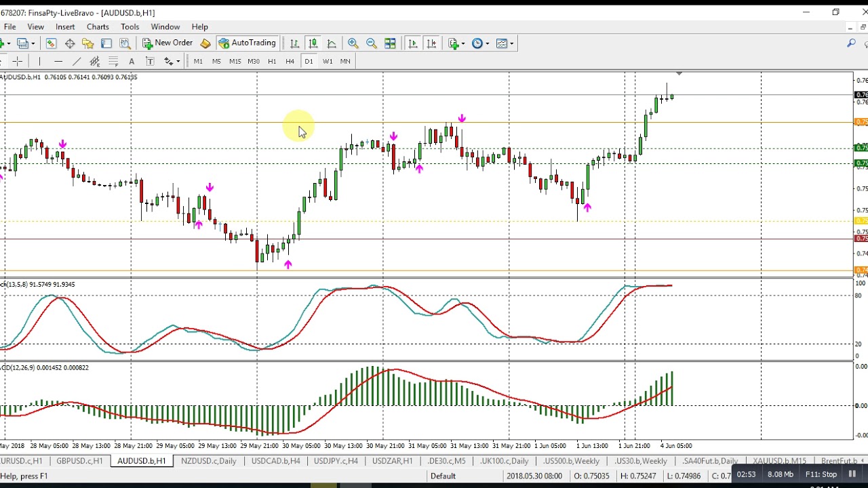Pause recording via overlay pause button
This screenshot has width=868, height=488.
click(852, 474)
